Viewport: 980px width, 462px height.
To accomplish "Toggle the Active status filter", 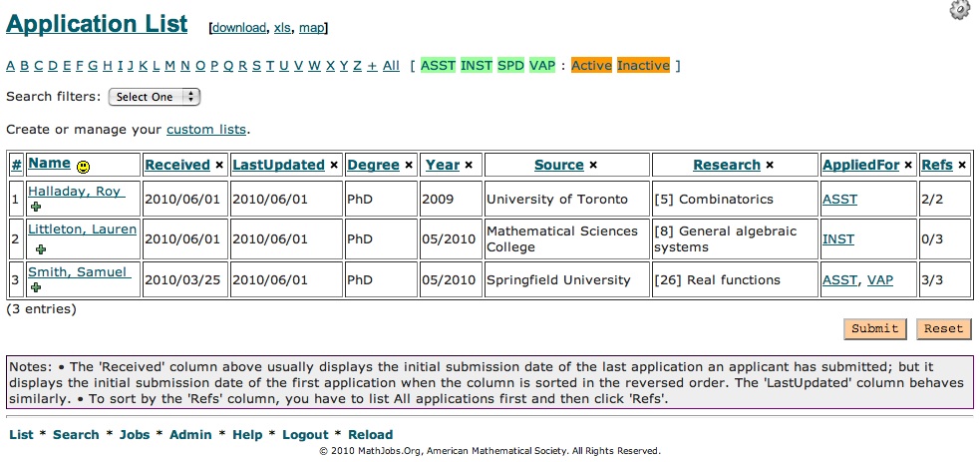I will tap(591, 66).
